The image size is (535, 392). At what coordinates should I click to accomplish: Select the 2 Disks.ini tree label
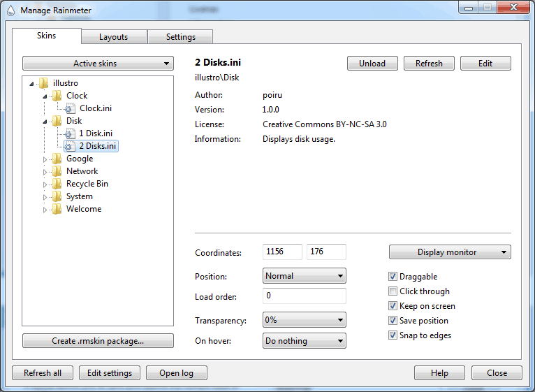coord(98,146)
